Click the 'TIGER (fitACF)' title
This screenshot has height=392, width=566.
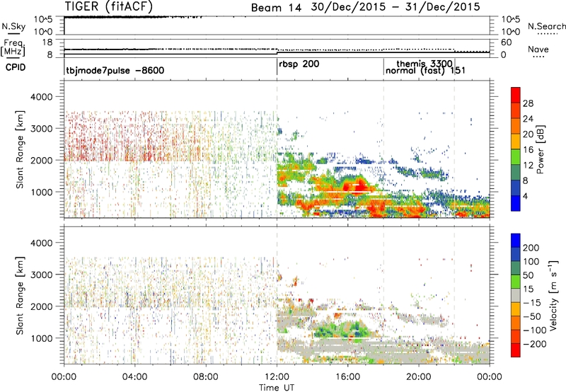(109, 6)
